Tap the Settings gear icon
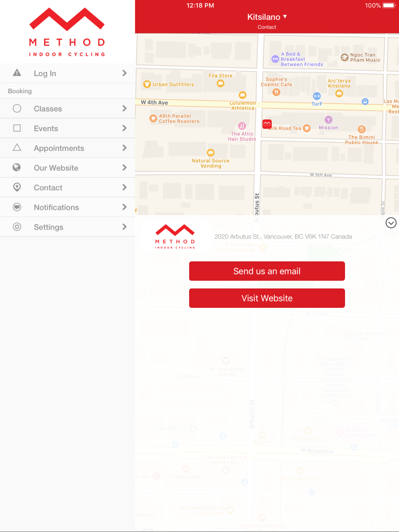The image size is (399, 532). 17,227
